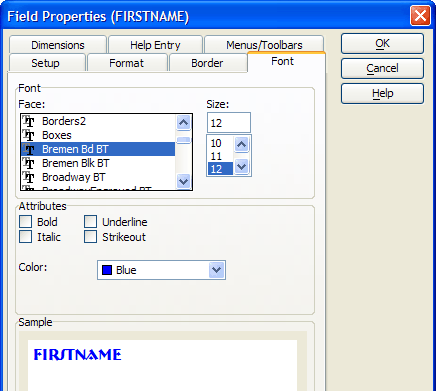Image resolution: width=436 pixels, height=391 pixels.
Task: Click the FIRSTNAME sample preview text
Action: (77, 355)
